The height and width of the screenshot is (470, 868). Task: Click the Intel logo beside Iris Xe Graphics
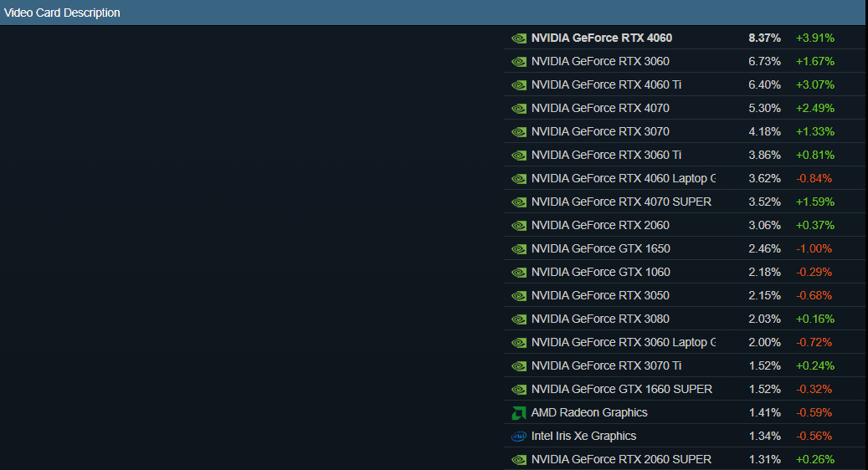click(519, 437)
